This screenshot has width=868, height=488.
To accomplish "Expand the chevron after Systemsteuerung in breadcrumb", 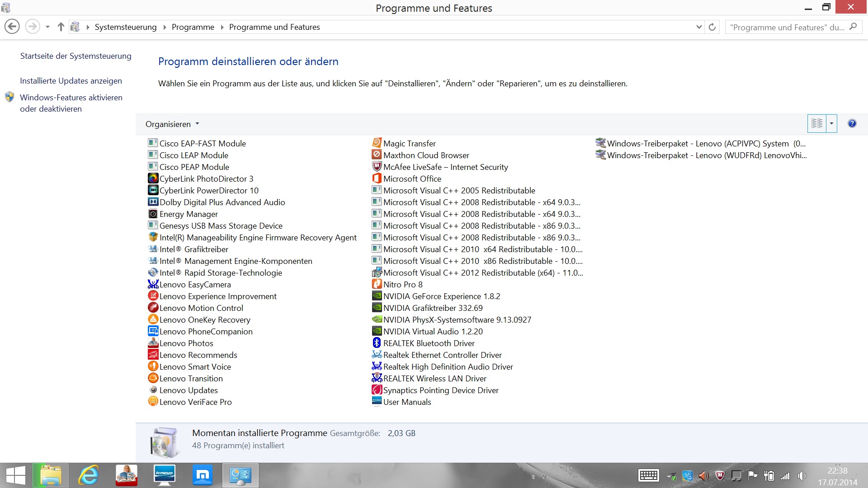I will pos(165,27).
